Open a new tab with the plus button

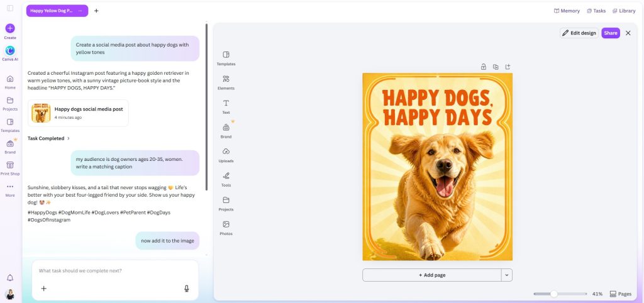96,11
